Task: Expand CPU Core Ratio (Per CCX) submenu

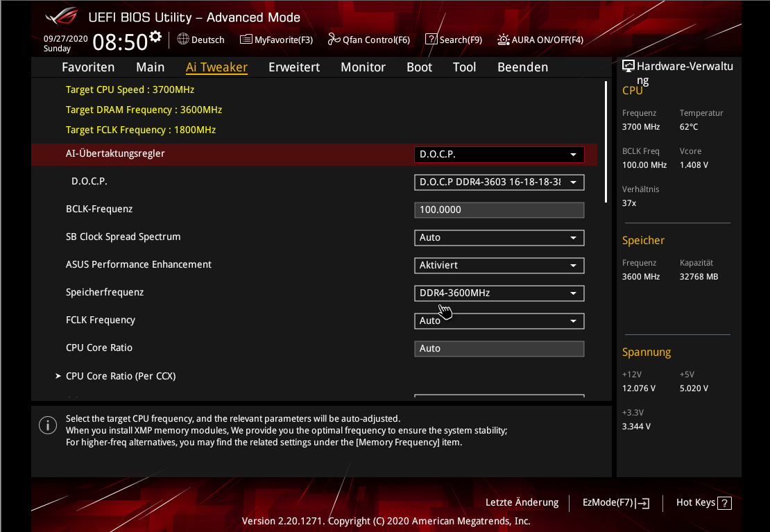Action: click(x=120, y=376)
